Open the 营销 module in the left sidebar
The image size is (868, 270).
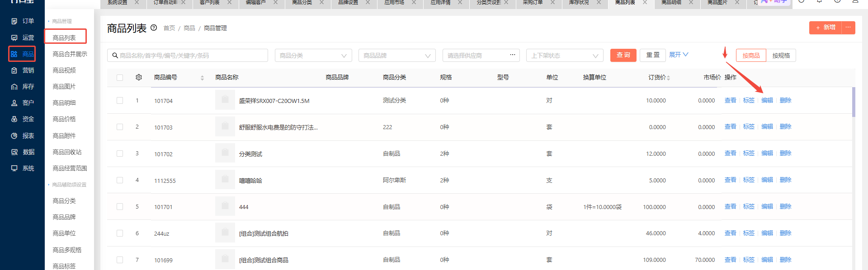[x=23, y=70]
